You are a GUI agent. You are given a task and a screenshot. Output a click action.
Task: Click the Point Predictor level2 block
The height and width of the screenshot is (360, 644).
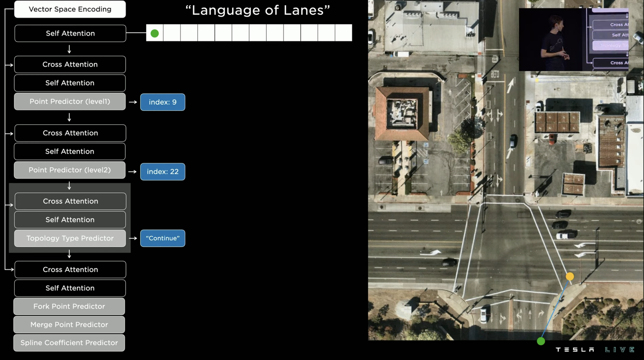(70, 170)
